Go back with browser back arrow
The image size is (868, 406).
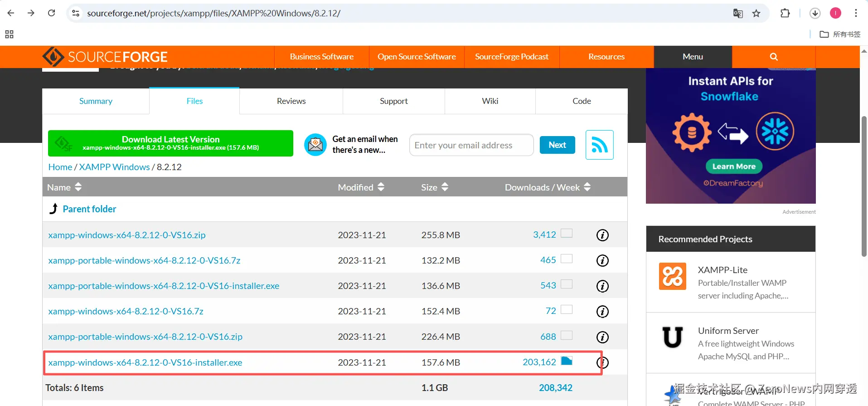(11, 13)
